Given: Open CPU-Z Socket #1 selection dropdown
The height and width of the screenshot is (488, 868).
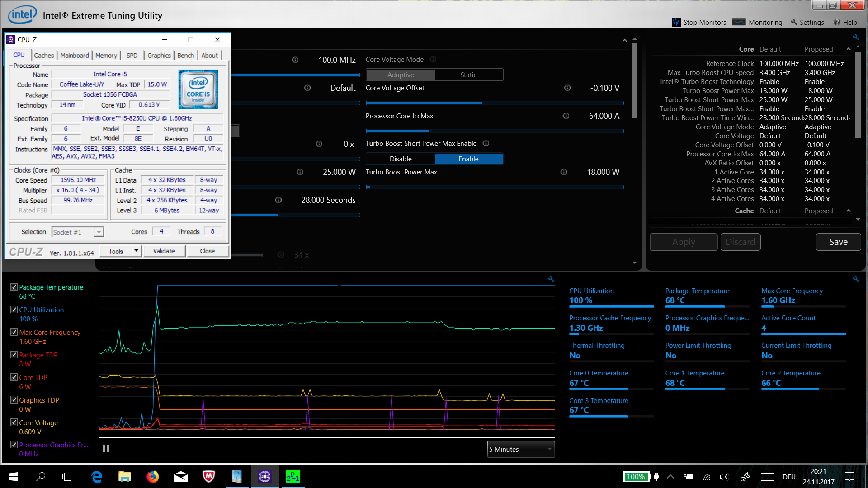Looking at the screenshot, I should tap(78, 232).
